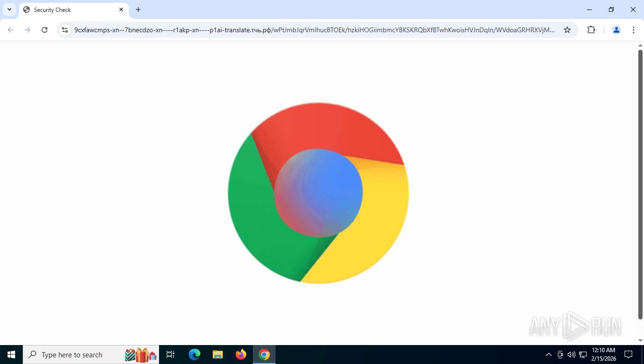Open File Explorer from taskbar
The width and height of the screenshot is (644, 364).
tap(218, 355)
